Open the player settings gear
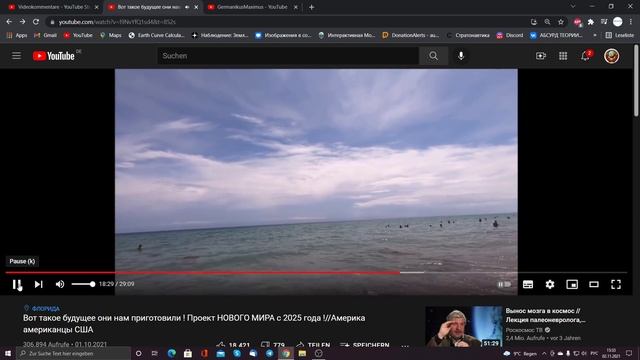 pos(550,284)
